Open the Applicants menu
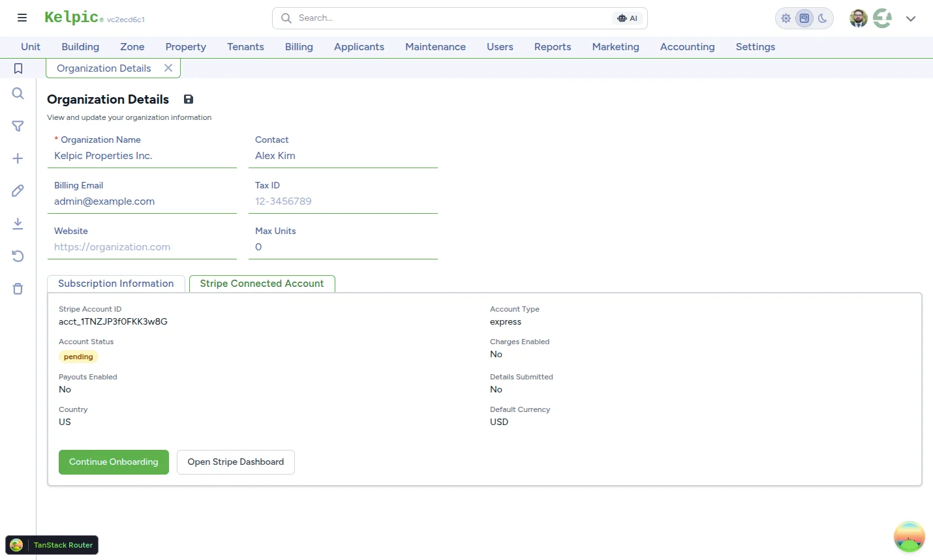The height and width of the screenshot is (560, 933). [359, 47]
